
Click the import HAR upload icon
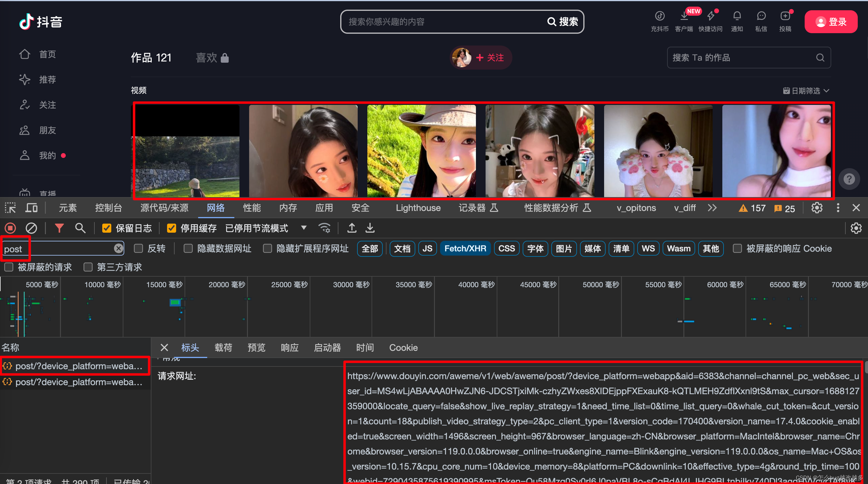(x=352, y=228)
